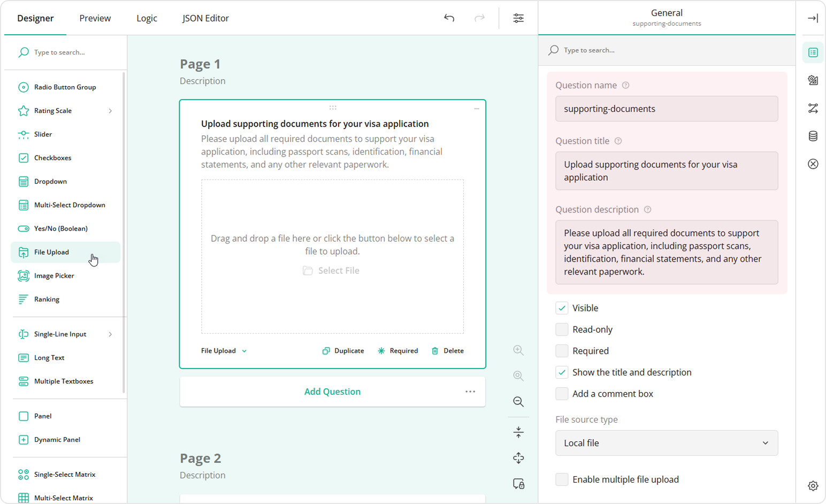Image resolution: width=826 pixels, height=504 pixels.
Task: Zoom out the survey canvas
Action: pos(517,402)
